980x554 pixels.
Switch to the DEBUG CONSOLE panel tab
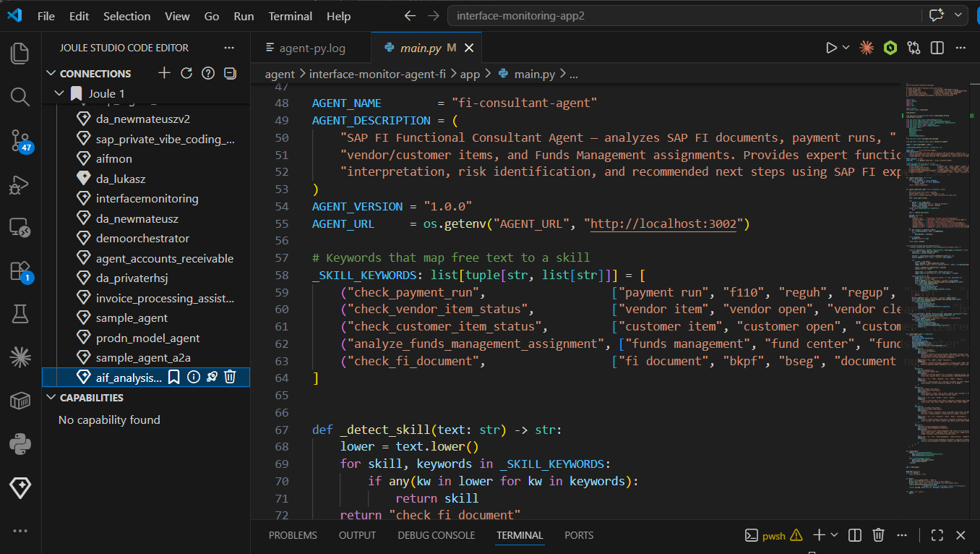coord(437,535)
